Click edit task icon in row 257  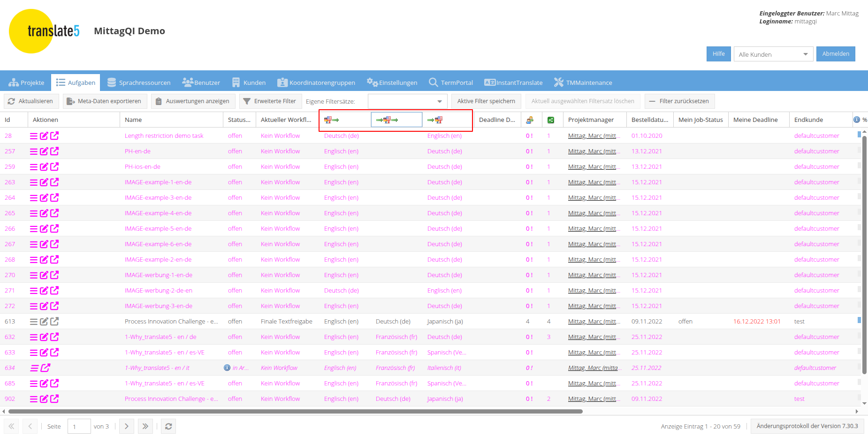[44, 151]
